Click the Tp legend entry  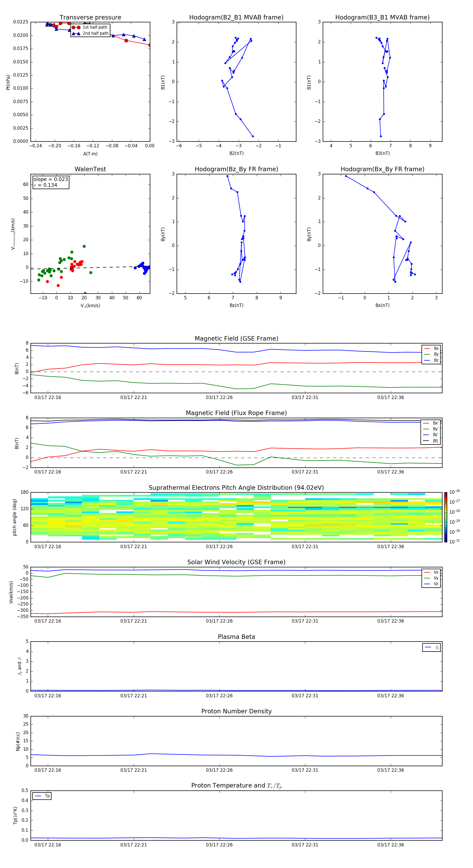point(42,796)
